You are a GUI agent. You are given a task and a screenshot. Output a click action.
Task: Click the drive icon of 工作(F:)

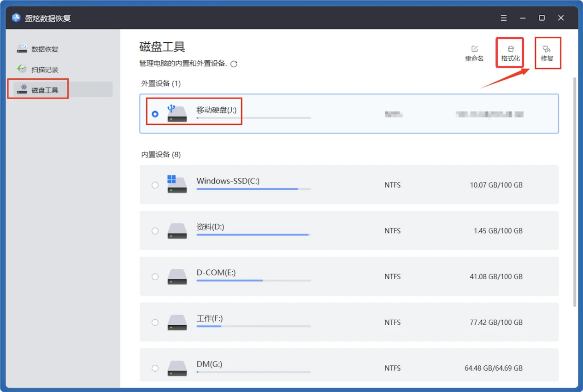click(x=177, y=322)
